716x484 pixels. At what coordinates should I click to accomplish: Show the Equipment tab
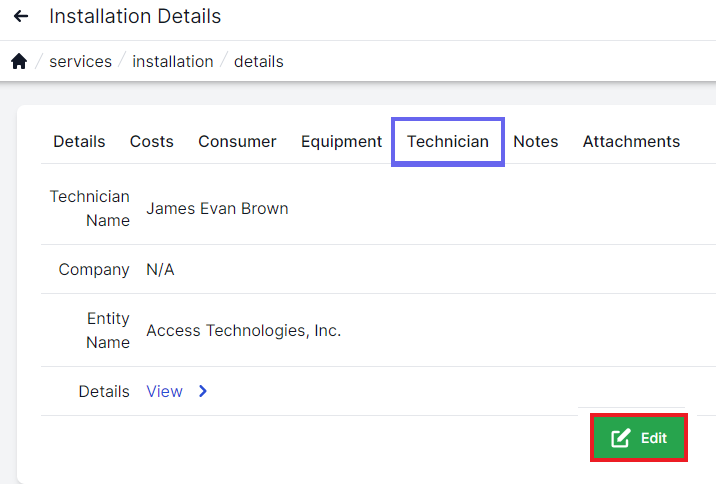(x=341, y=142)
